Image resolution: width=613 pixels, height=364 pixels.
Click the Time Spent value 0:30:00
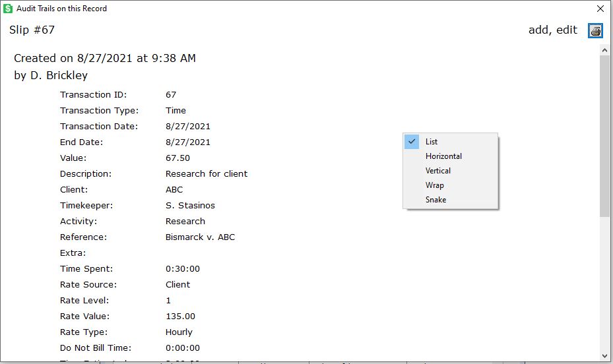183,268
